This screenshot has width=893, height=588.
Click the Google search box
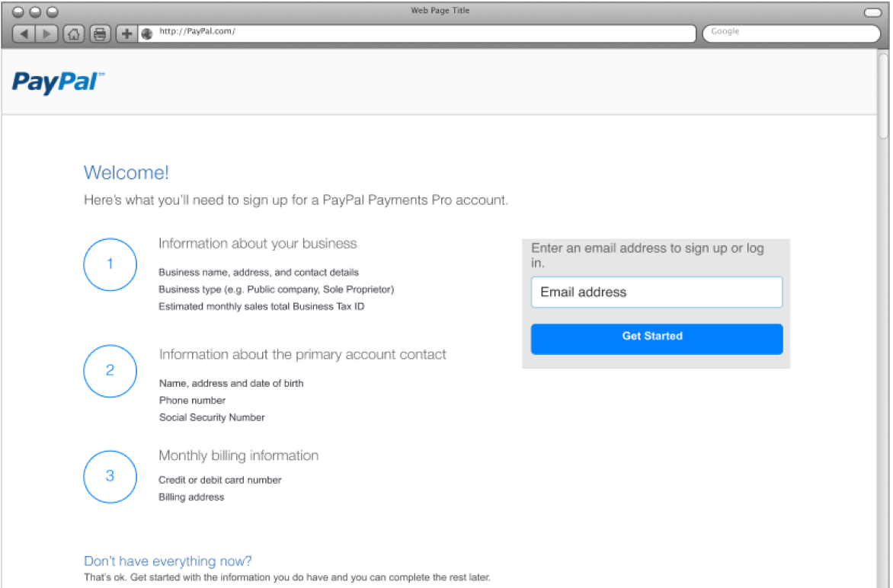[792, 34]
